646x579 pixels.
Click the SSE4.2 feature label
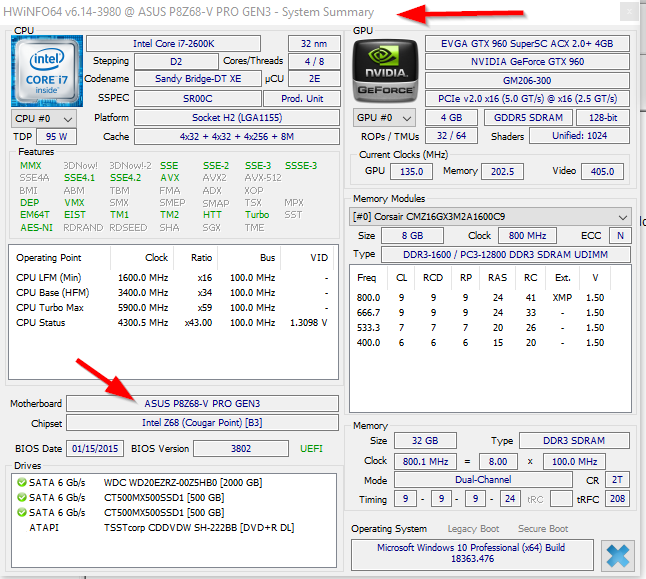tap(125, 178)
